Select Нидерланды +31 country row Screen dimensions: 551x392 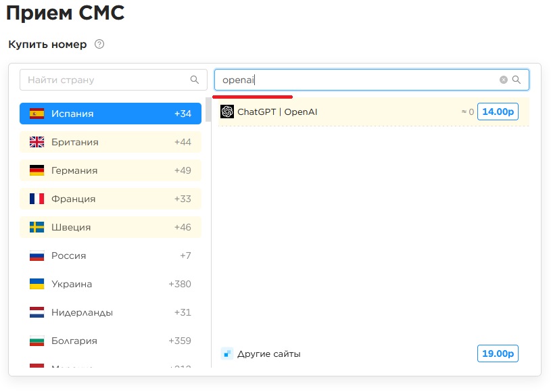click(x=110, y=312)
